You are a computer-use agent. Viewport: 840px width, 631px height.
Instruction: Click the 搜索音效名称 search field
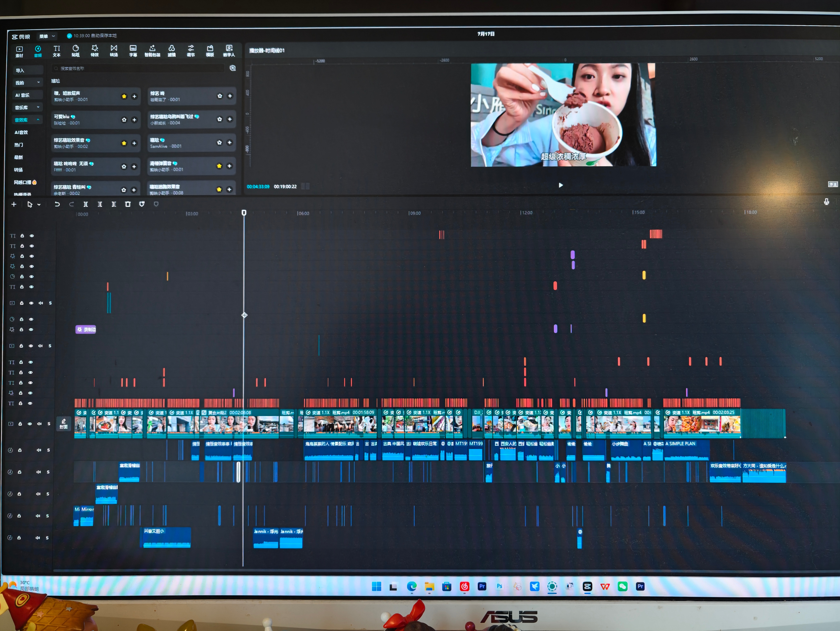tap(139, 68)
